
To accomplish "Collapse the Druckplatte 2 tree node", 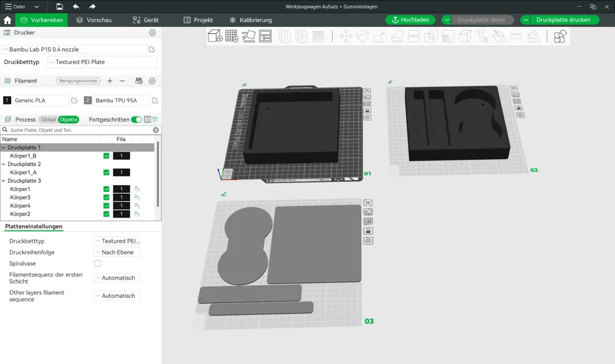I will point(4,164).
